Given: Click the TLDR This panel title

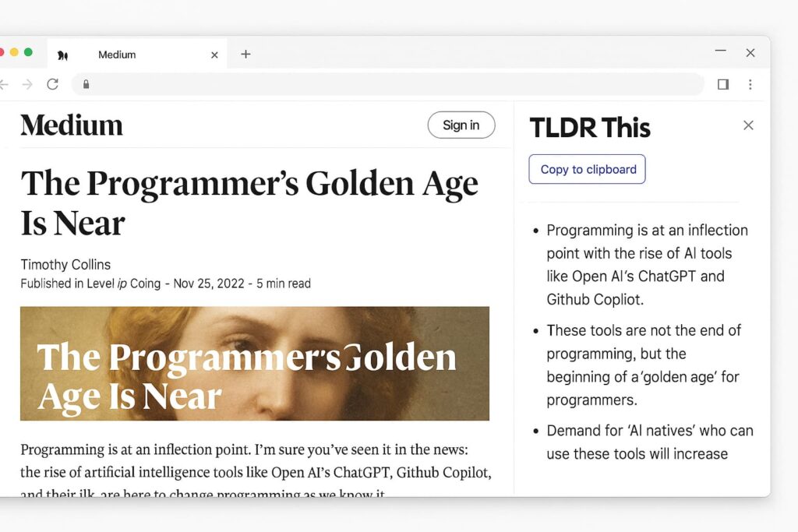Looking at the screenshot, I should [590, 127].
